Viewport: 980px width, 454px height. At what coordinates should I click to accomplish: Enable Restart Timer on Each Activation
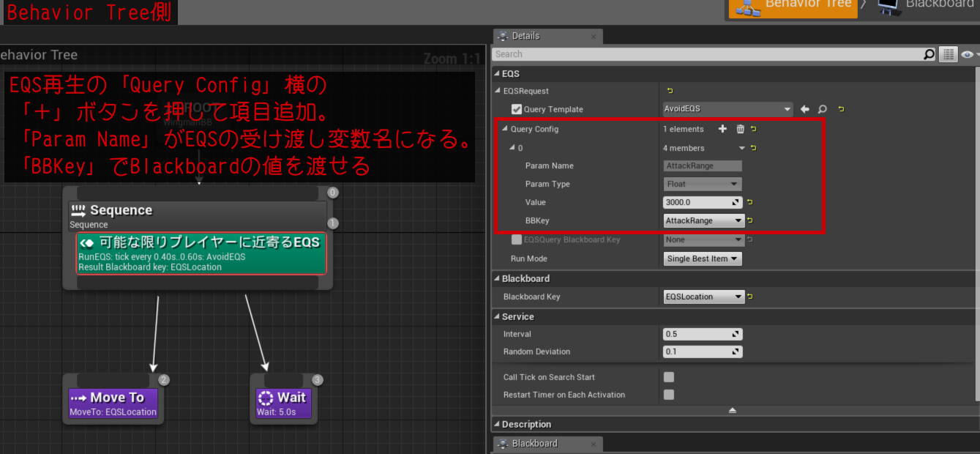click(x=668, y=395)
